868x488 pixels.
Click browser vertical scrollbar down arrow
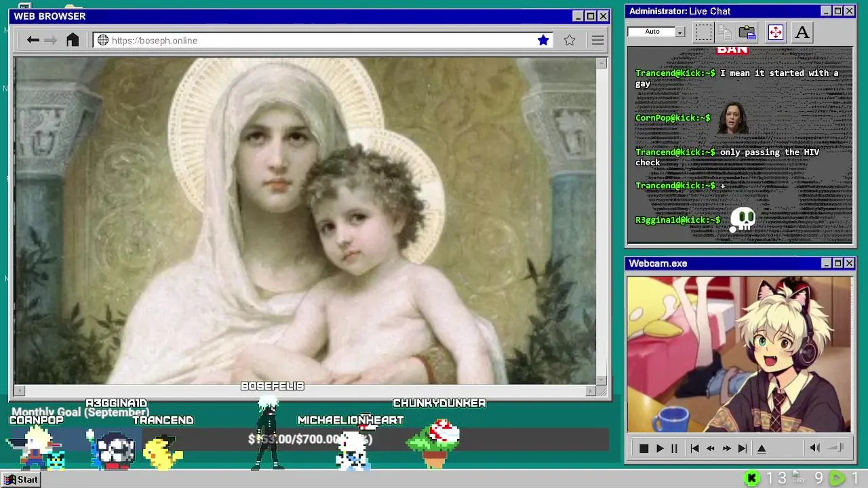601,380
